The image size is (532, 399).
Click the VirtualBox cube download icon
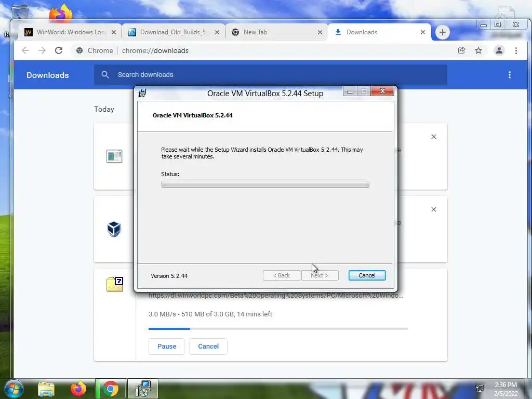pos(114,229)
